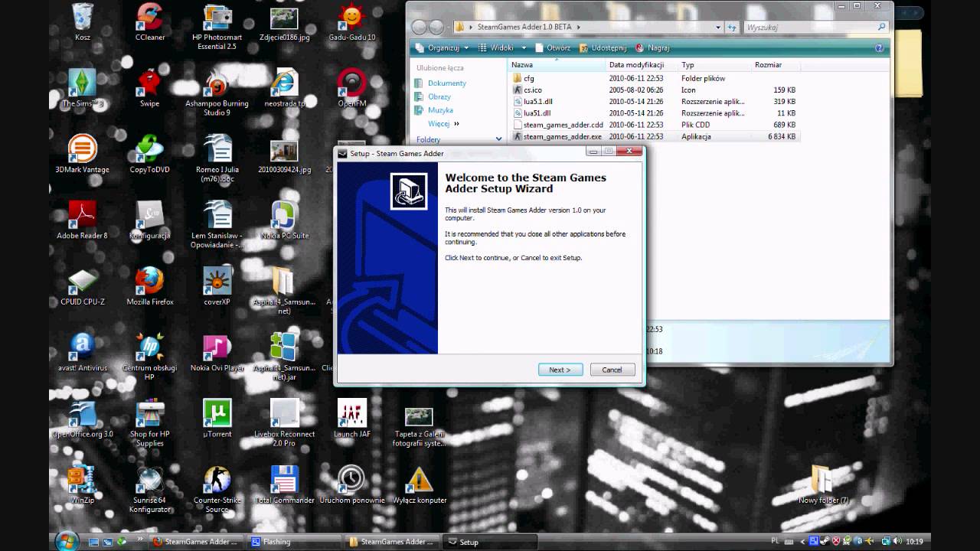This screenshot has height=551, width=980.
Task: Open The Sims 3 desktop icon
Action: click(x=83, y=88)
